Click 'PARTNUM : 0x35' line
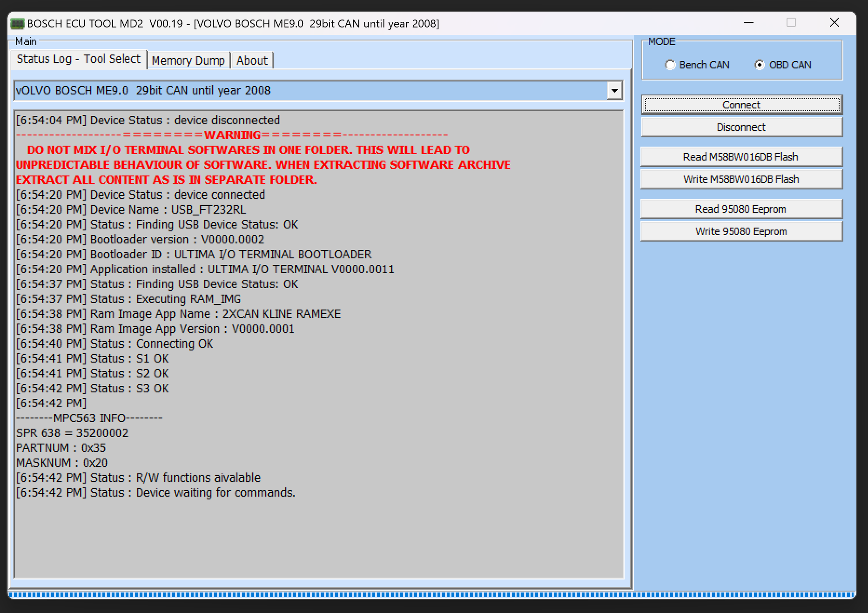The width and height of the screenshot is (868, 613). (61, 448)
